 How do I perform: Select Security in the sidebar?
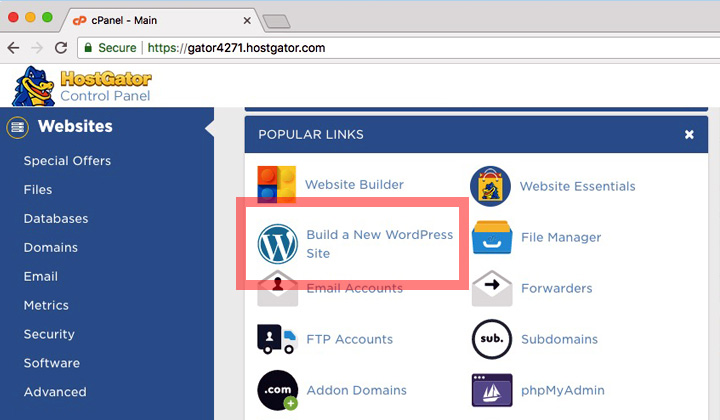[49, 334]
